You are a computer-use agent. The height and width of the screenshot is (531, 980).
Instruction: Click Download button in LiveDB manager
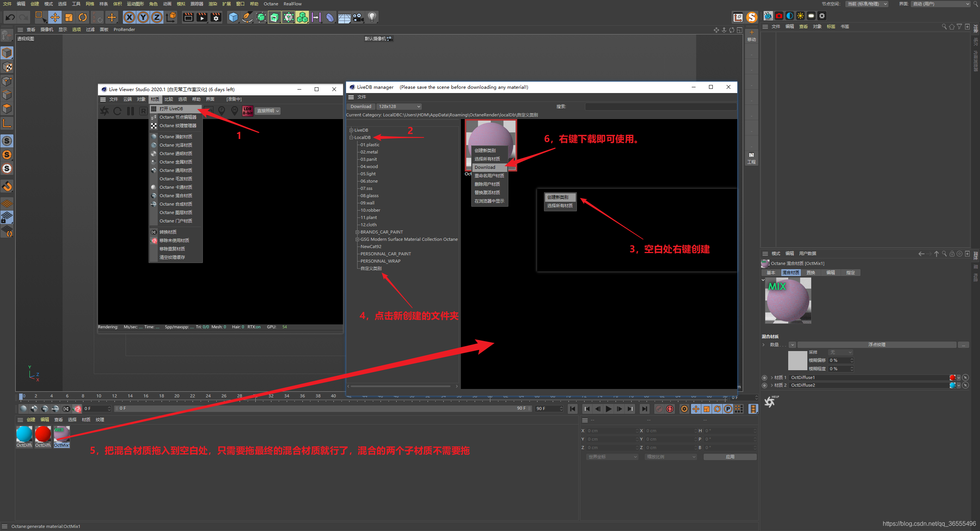[x=361, y=106]
